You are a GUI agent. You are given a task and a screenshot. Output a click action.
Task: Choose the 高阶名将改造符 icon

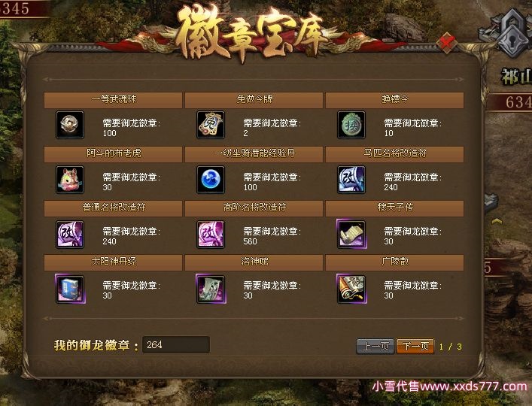tap(211, 234)
